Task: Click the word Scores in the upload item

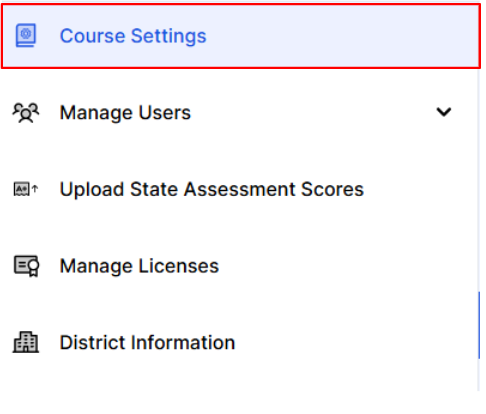Action: [332, 189]
